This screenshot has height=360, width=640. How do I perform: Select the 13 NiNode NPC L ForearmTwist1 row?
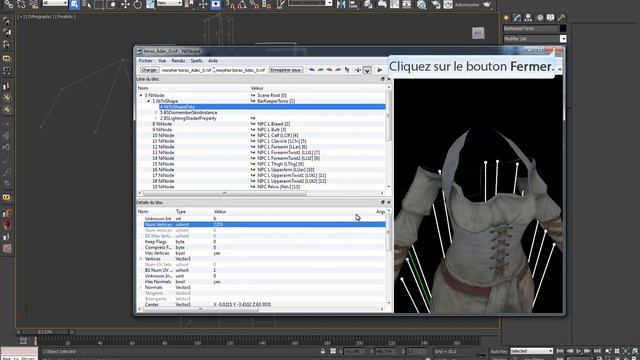[x=262, y=152]
